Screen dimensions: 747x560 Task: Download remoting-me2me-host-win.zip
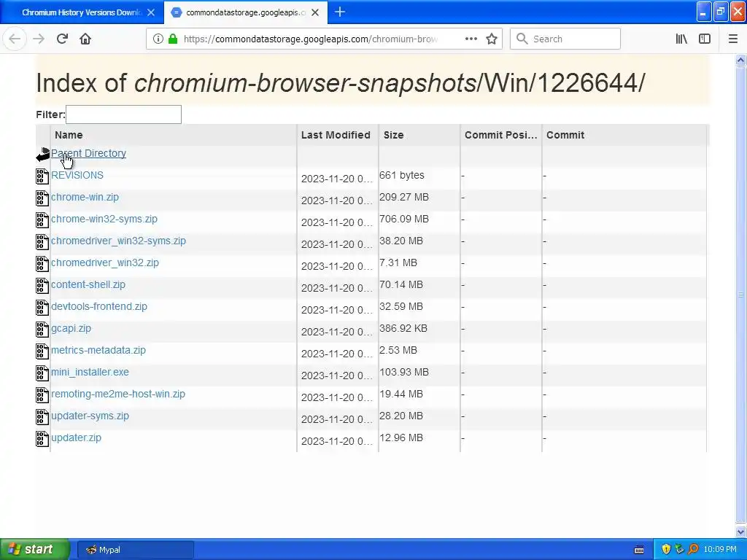pos(118,394)
